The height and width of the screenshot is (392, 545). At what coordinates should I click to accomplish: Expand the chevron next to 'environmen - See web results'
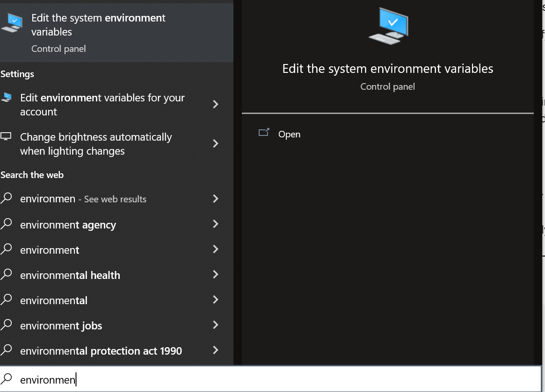pos(216,199)
